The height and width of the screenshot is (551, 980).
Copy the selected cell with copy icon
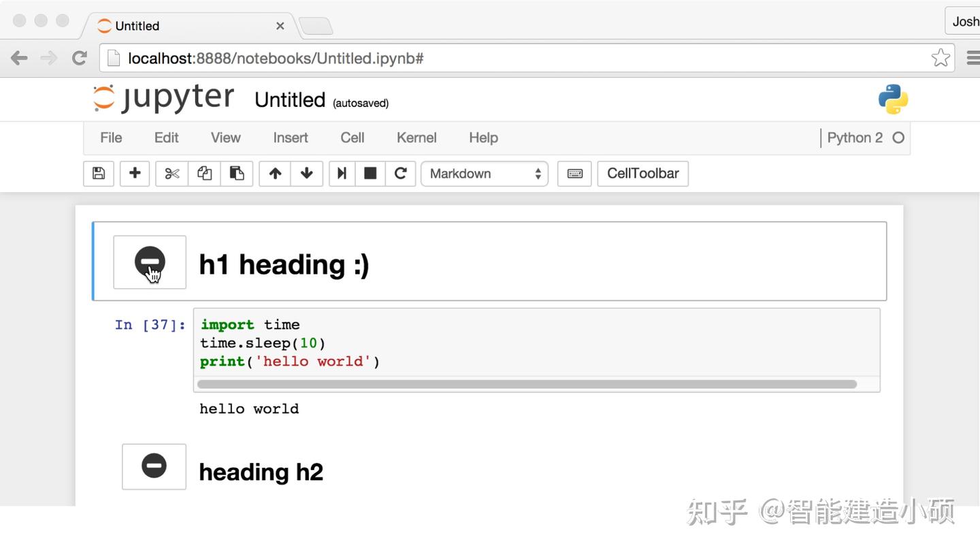[204, 174]
